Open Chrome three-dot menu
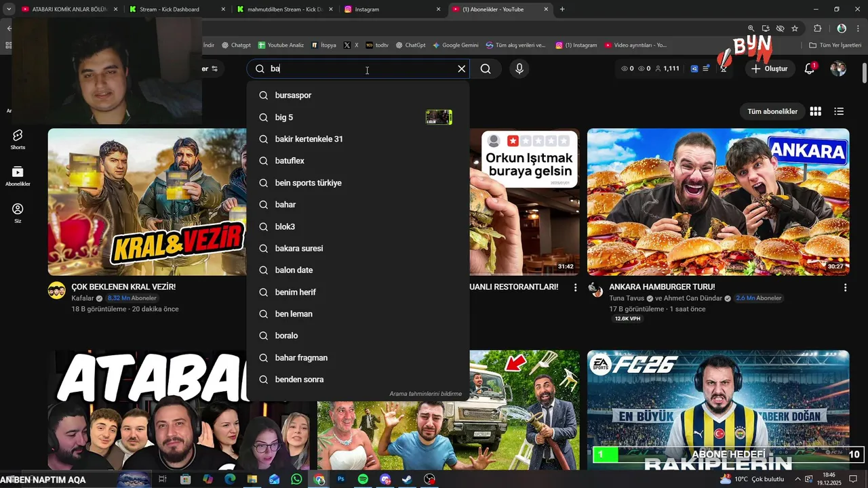 point(857,28)
